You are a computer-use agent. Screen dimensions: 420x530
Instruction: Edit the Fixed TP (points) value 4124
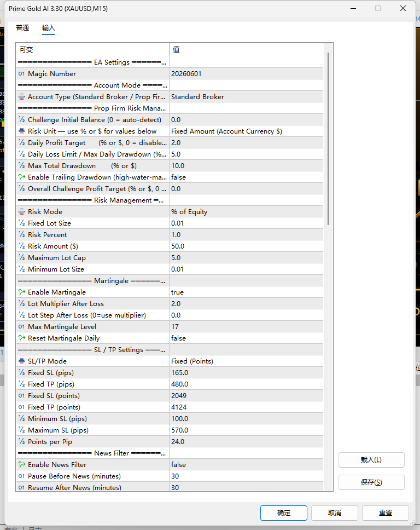pyautogui.click(x=246, y=407)
